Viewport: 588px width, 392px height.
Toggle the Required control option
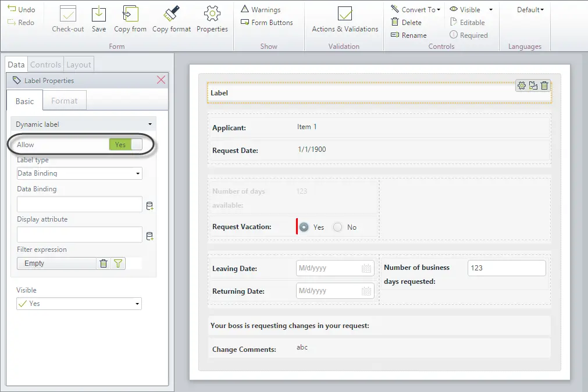(x=469, y=35)
